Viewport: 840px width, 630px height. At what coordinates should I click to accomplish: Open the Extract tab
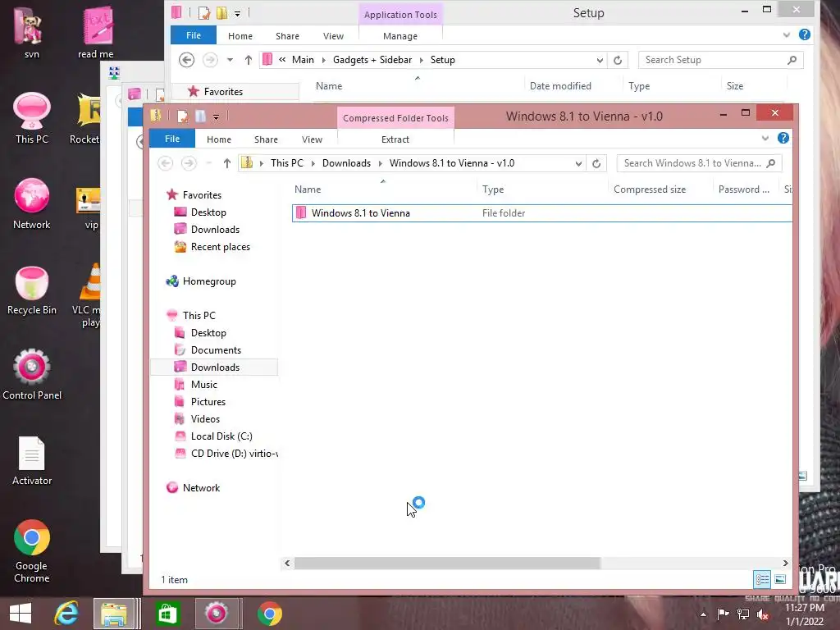(395, 139)
